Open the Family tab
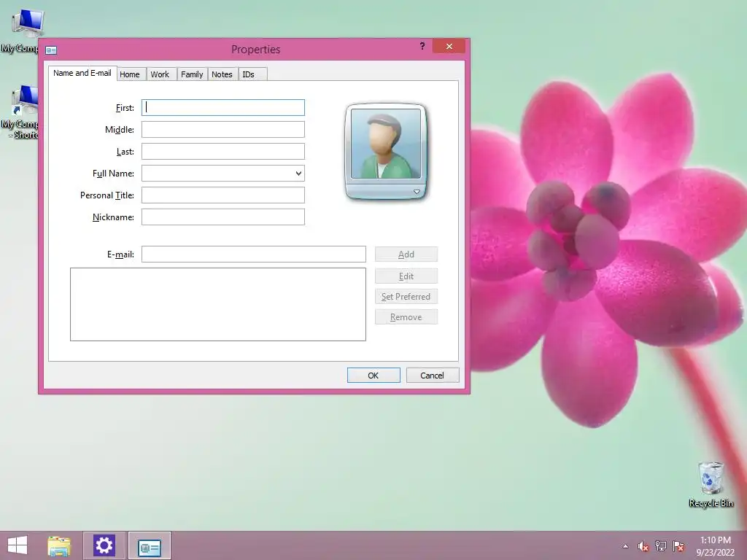 [x=192, y=74]
